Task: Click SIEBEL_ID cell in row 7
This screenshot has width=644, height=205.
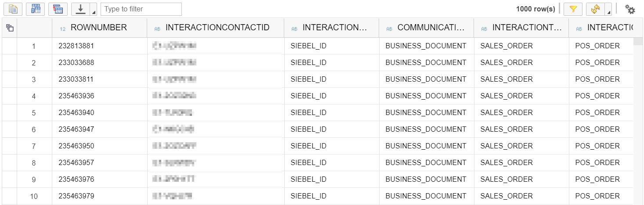Action: (308, 146)
